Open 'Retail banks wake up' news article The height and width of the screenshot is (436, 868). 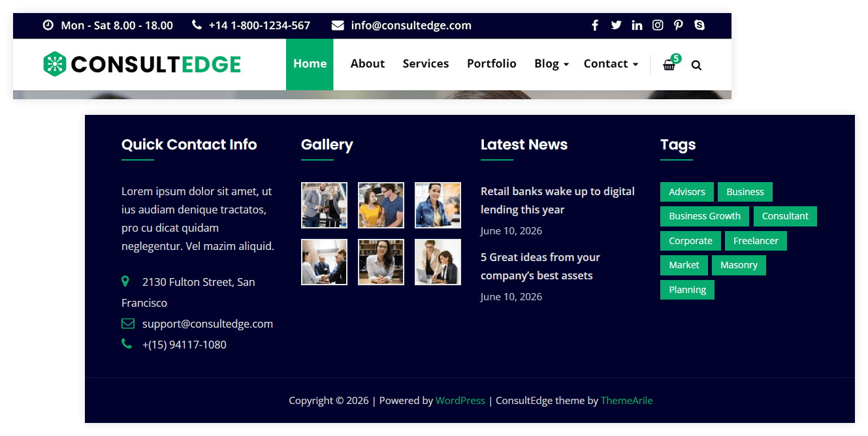(558, 200)
